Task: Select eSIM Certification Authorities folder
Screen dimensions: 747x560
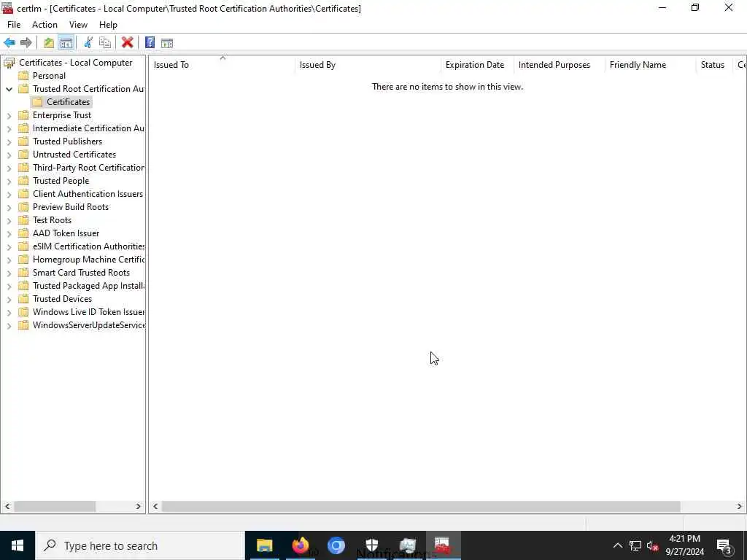Action: pos(88,246)
